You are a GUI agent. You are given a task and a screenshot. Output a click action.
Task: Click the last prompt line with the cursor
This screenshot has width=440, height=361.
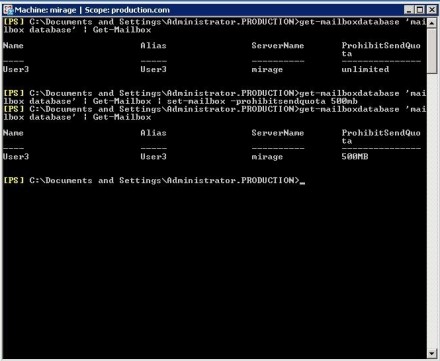pyautogui.click(x=154, y=180)
